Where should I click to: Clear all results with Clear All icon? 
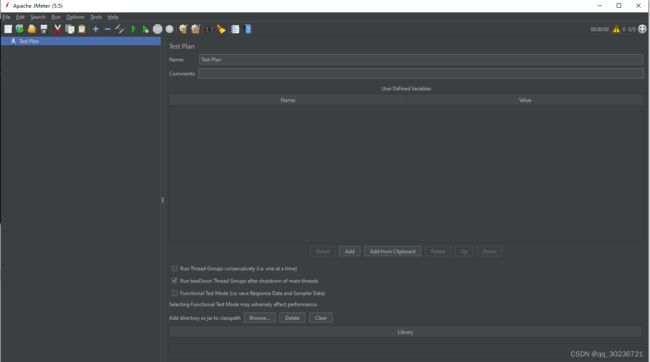195,29
